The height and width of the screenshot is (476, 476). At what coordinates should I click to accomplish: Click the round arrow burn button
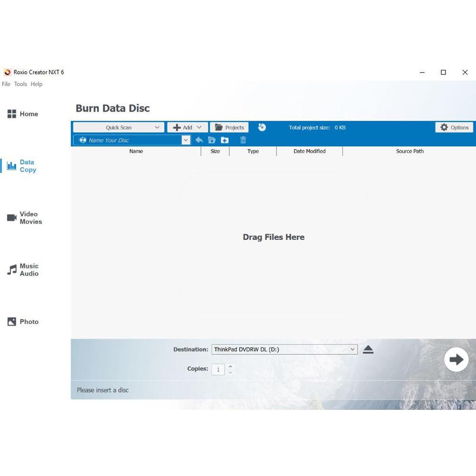point(456,359)
